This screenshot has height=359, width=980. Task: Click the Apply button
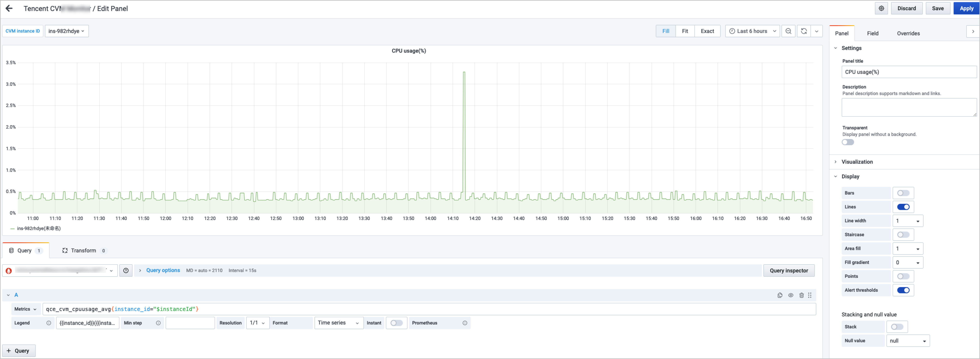[966, 8]
